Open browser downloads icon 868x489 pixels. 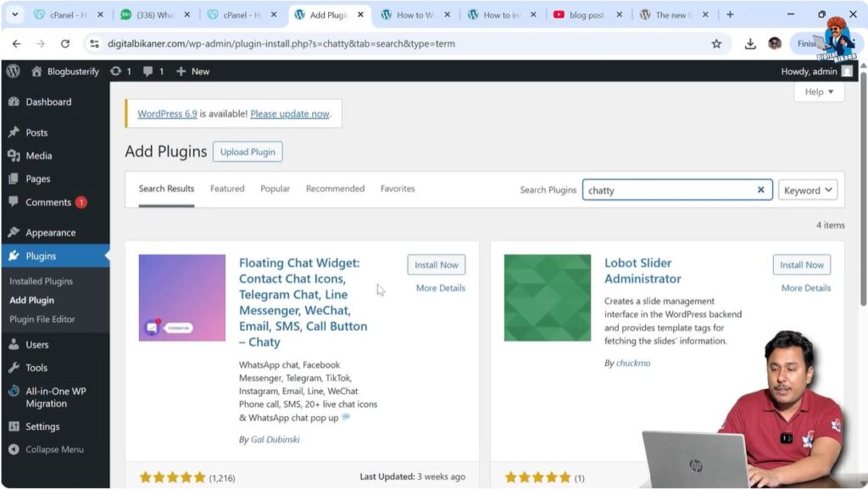(750, 44)
